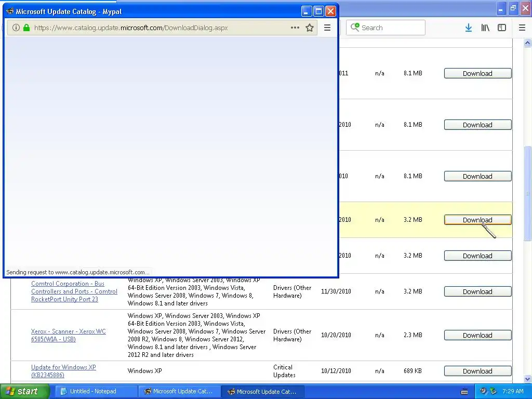Viewport: 532px width, 399px height.
Task: Open Xerox WC 6505(WIA - USB) link
Action: (69, 335)
